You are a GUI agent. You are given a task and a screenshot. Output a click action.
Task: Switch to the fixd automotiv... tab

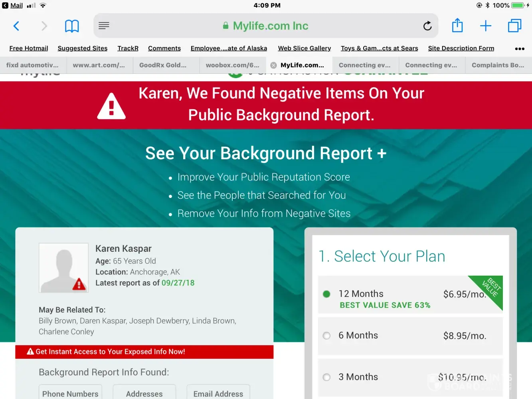(33, 65)
